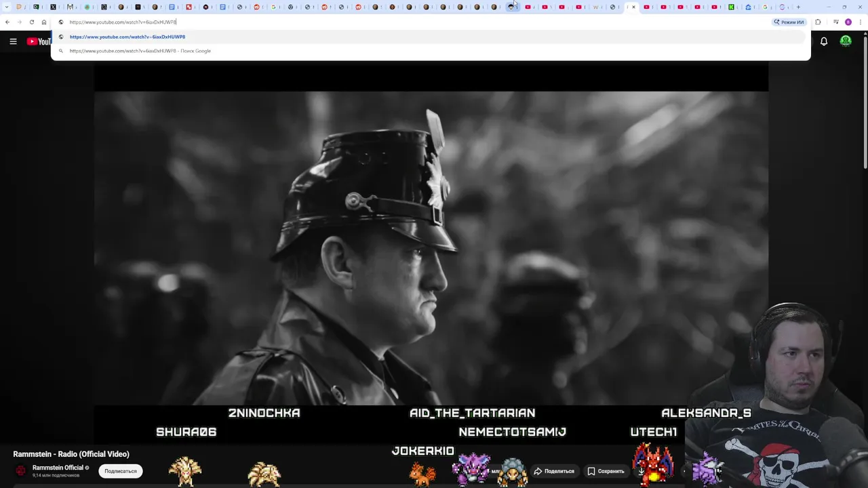Open the browser home page button
The height and width of the screenshot is (488, 868).
click(x=44, y=22)
